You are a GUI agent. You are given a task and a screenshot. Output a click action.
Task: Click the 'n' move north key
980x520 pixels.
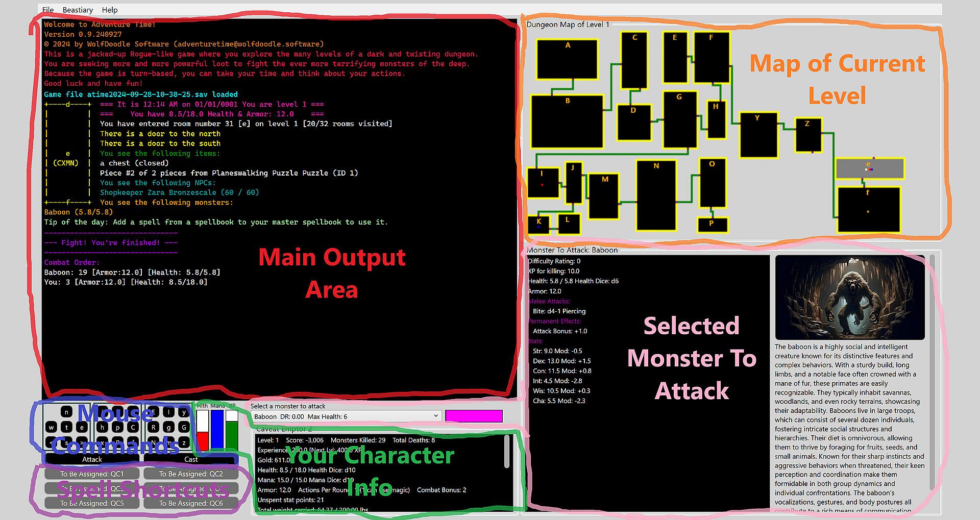[66, 412]
